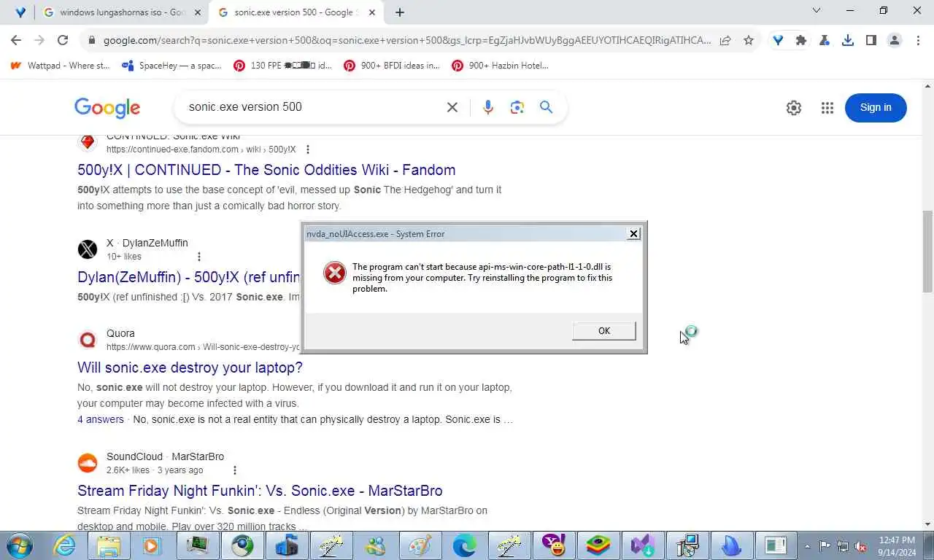Viewport: 934px width, 560px height.
Task: Open the browser profile avatar
Action: [895, 41]
